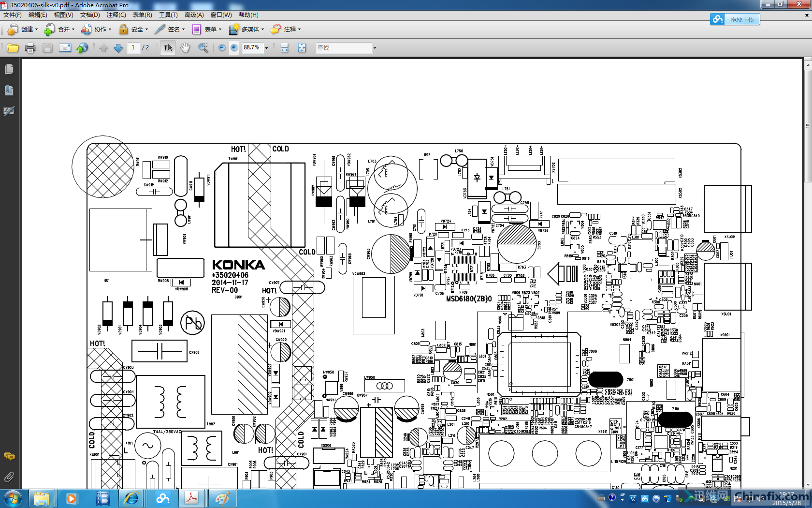Click the globe upload icon
Image resolution: width=812 pixels, height=508 pixels.
point(83,48)
